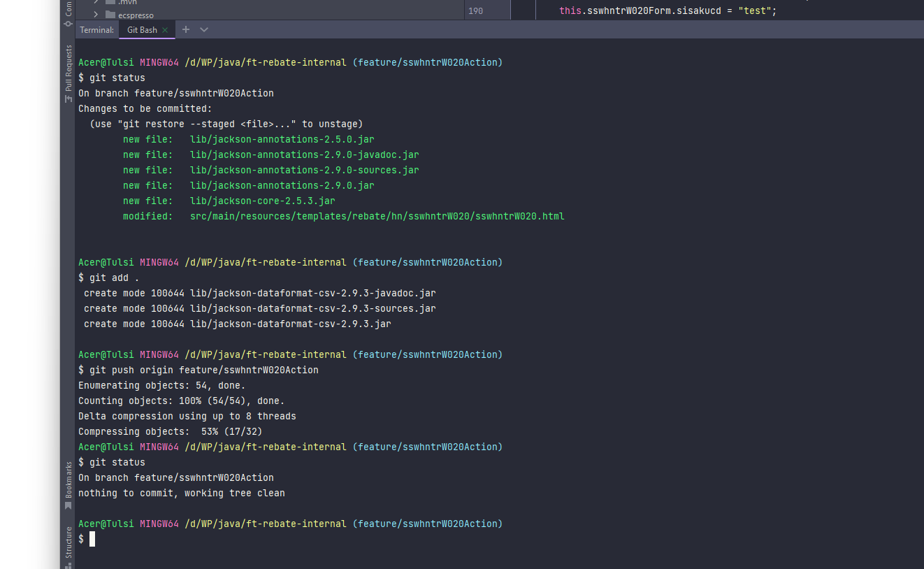Click jackson-dataformat-csv-2.9.3.jar create mode line
924x569 pixels.
(238, 324)
